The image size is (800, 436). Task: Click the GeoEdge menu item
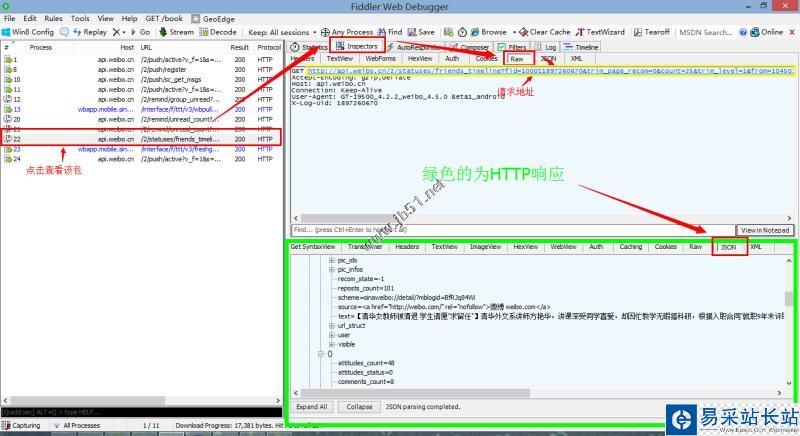point(213,18)
